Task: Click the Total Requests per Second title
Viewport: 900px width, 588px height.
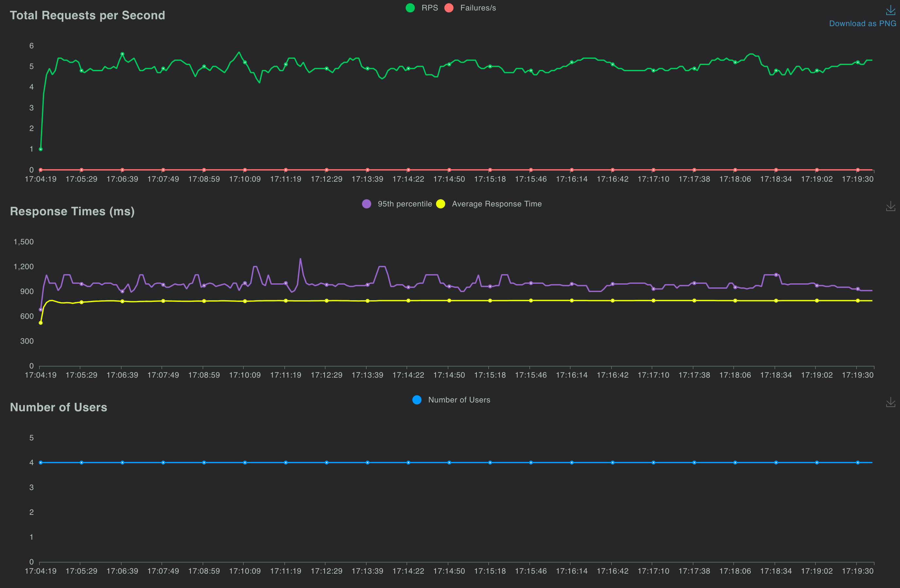Action: 87,15
